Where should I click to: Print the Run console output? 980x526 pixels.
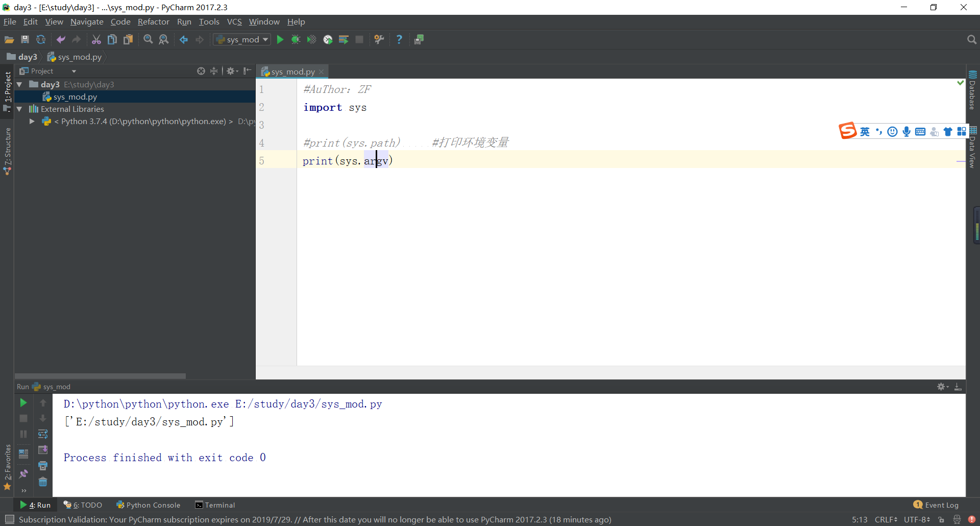point(43,466)
